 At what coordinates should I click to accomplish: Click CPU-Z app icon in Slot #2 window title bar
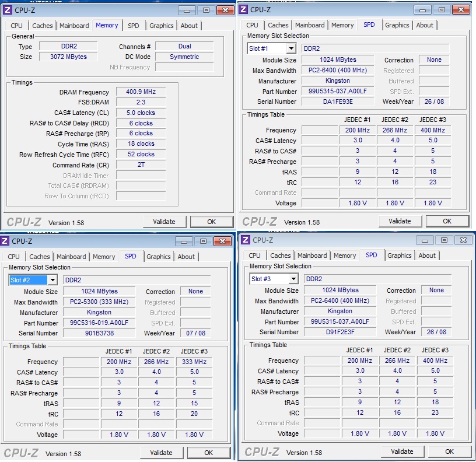(5, 241)
